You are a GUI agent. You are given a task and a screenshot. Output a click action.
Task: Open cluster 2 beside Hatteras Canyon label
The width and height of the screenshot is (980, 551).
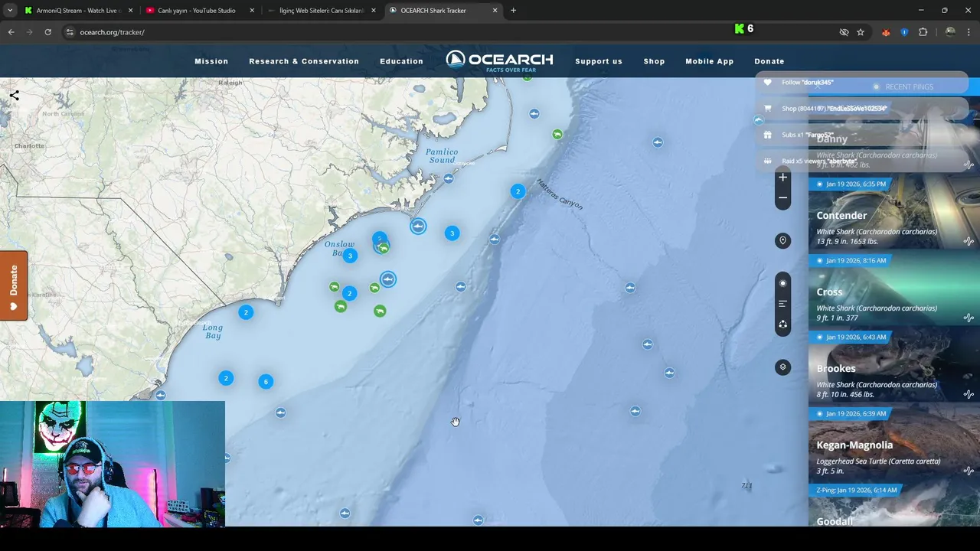coord(518,191)
